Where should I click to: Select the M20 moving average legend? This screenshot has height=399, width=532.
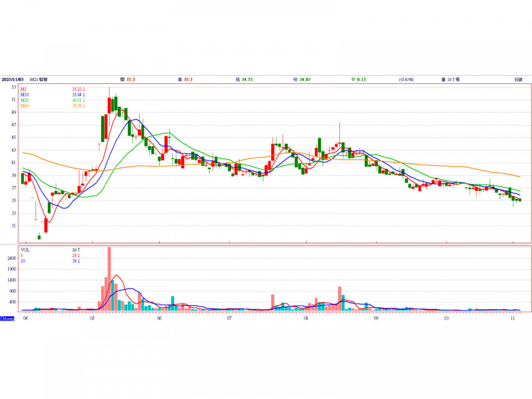24,100
